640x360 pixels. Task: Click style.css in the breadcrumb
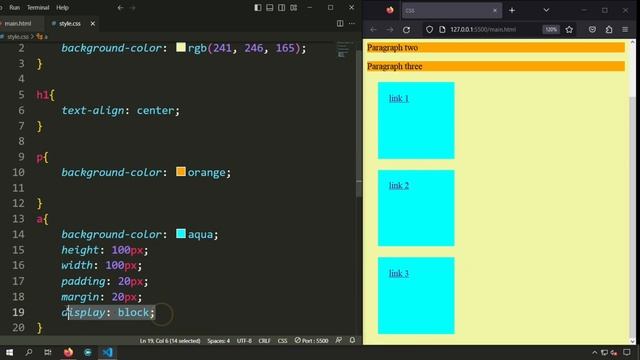click(x=18, y=37)
